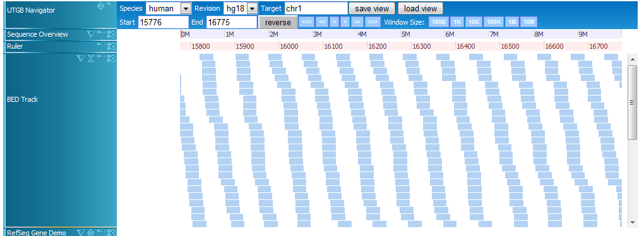Viewport: 644px width, 236px height.
Task: Set window size to 10K
Action: click(x=474, y=22)
